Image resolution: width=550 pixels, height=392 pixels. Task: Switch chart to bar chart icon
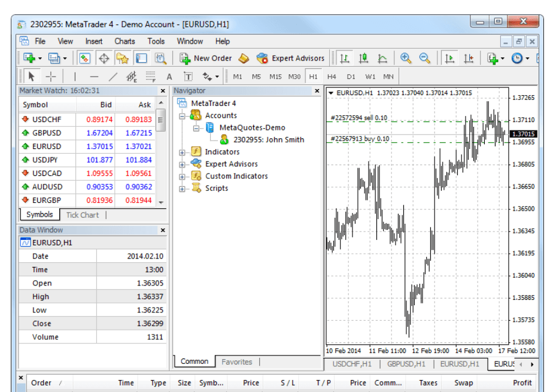tap(345, 58)
